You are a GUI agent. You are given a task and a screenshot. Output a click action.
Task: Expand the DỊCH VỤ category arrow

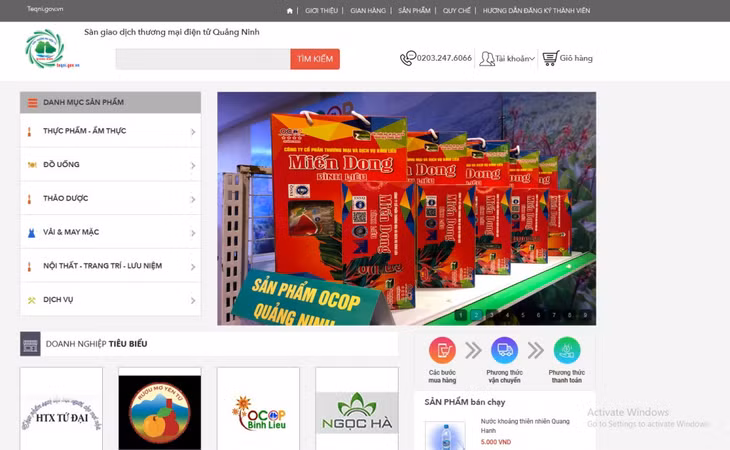[193, 301]
